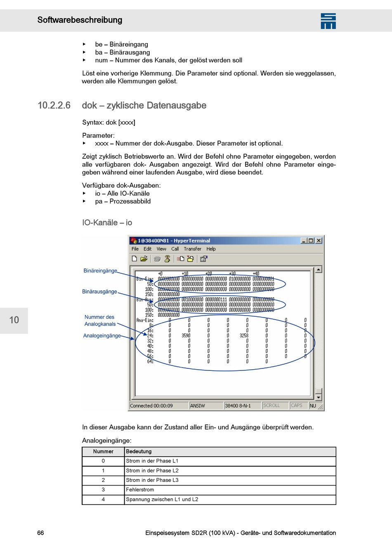This screenshot has width=392, height=554.
Task: Open the Edit menu in HyperTerminal
Action: tap(147, 249)
